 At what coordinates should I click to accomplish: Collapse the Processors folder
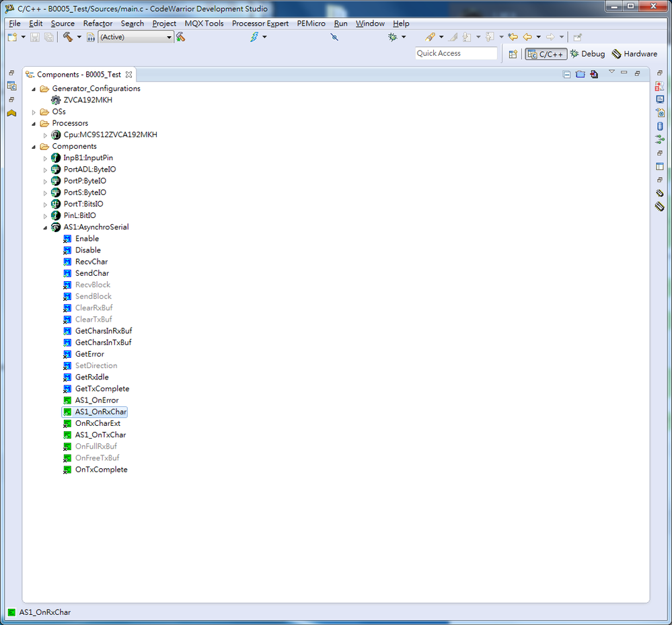coord(34,124)
